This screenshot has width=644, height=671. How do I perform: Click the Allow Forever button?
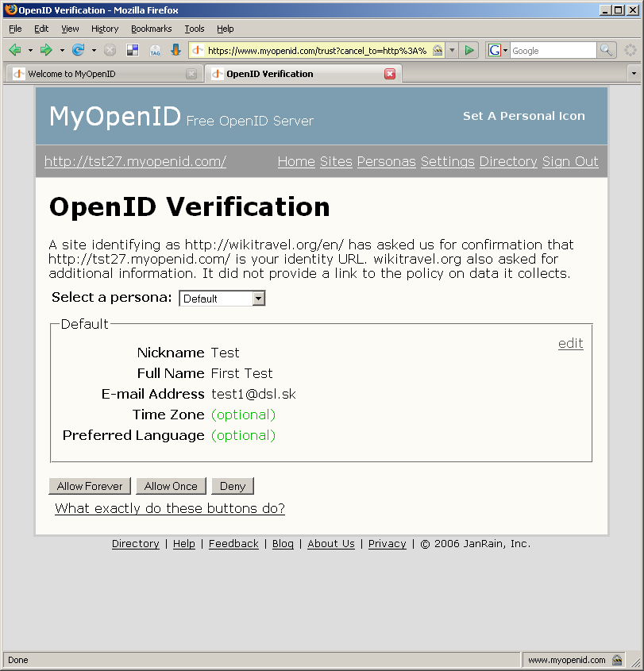90,486
